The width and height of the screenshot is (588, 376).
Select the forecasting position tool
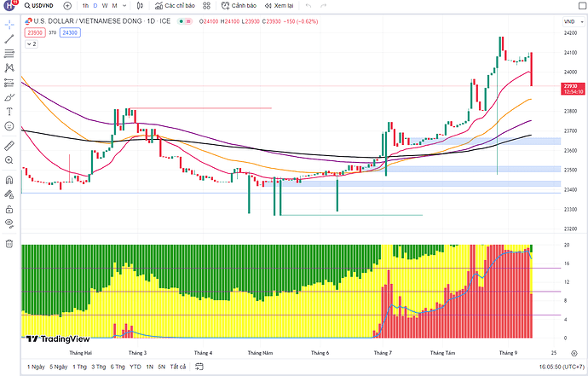[x=9, y=83]
